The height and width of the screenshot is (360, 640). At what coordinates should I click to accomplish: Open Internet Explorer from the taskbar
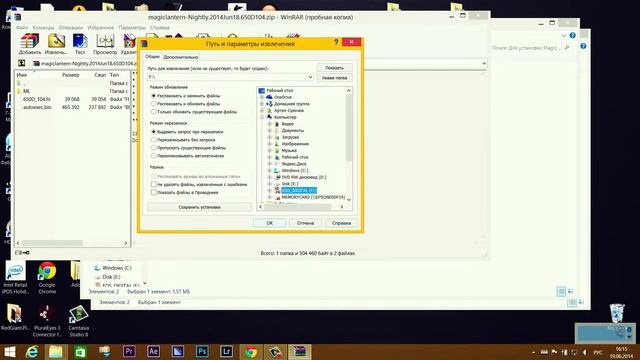click(32, 352)
